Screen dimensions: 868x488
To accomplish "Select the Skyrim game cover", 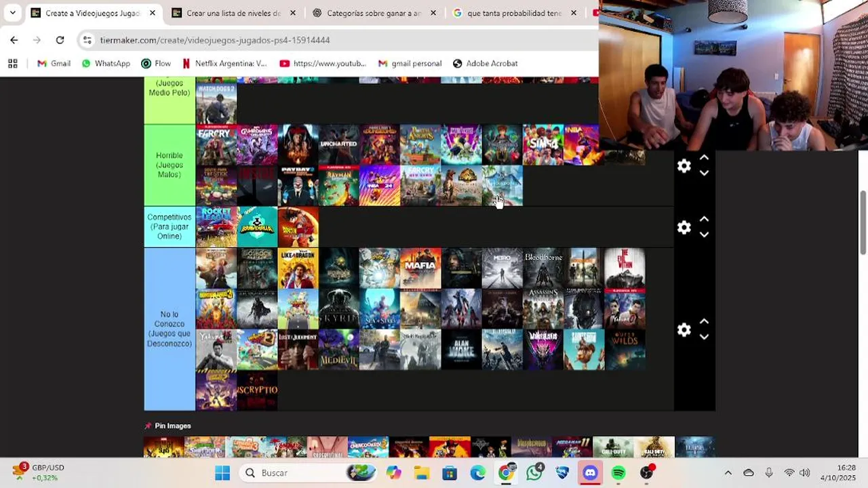I will [x=339, y=309].
